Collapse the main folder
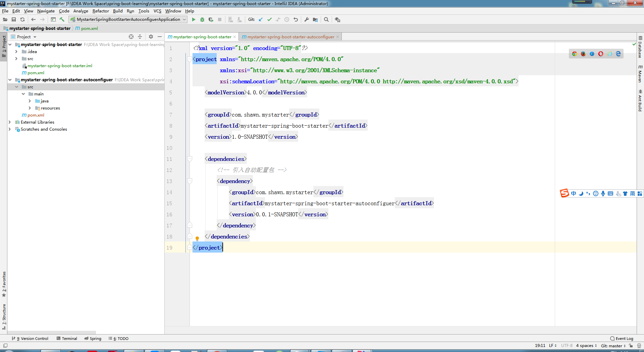The height and width of the screenshot is (352, 644). pyautogui.click(x=23, y=94)
